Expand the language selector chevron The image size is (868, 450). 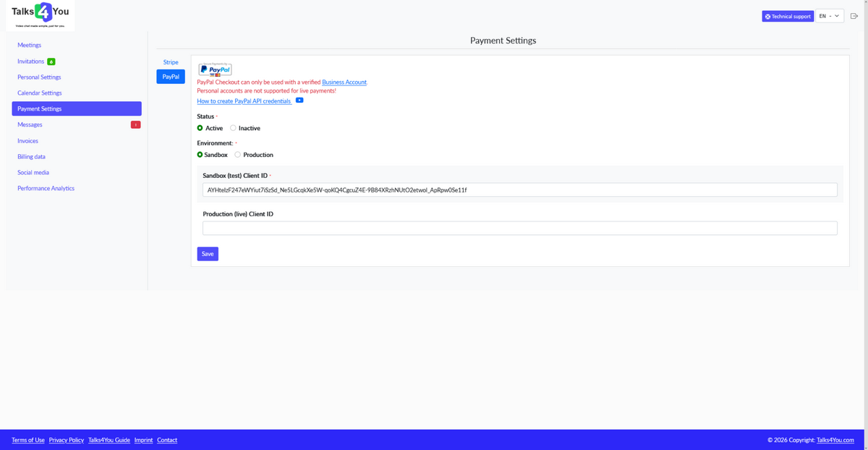click(x=837, y=15)
